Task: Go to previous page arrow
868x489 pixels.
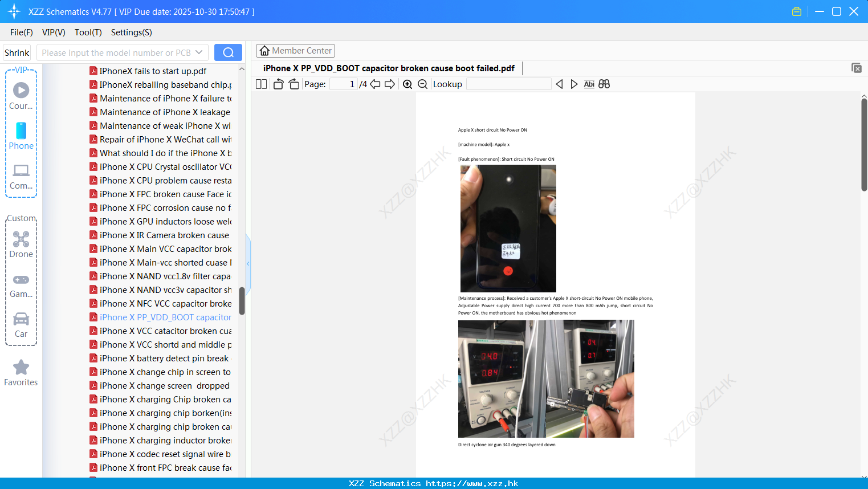Action: pyautogui.click(x=375, y=84)
